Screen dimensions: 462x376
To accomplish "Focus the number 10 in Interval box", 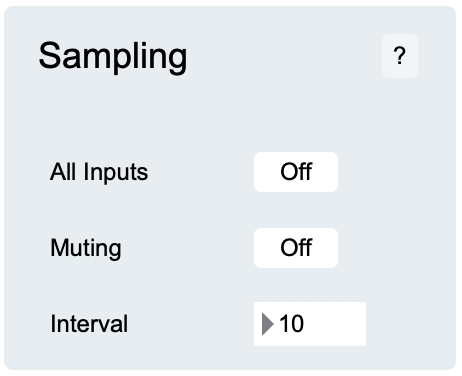I will (292, 324).
